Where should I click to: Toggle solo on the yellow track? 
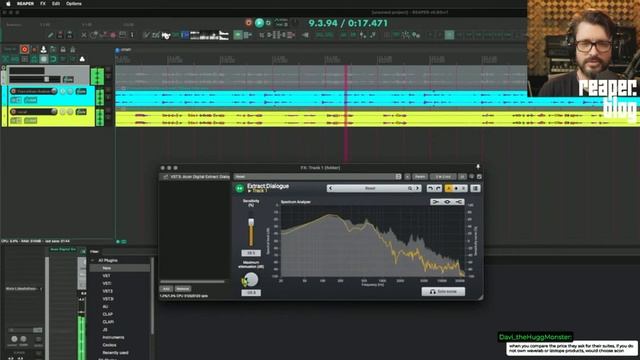pos(70,111)
